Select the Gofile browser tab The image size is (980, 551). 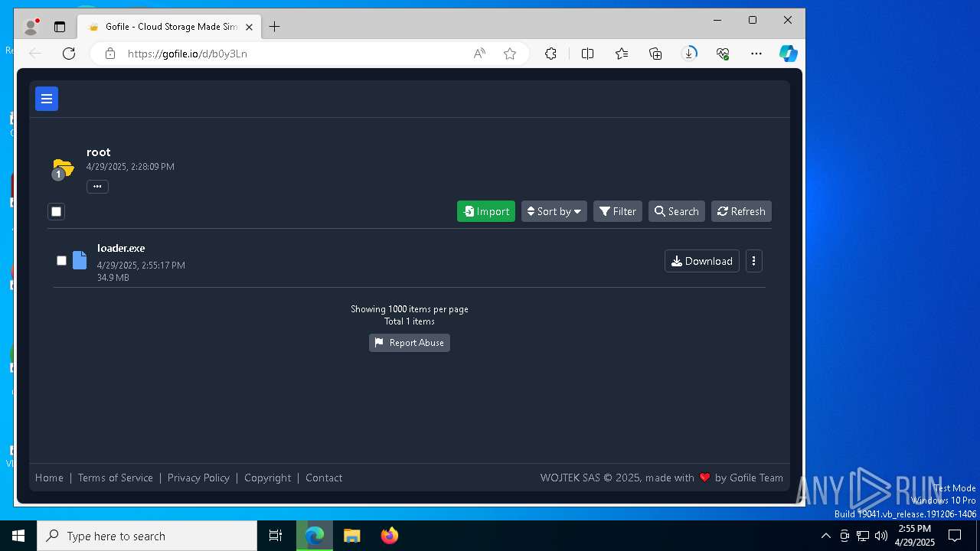click(x=170, y=27)
